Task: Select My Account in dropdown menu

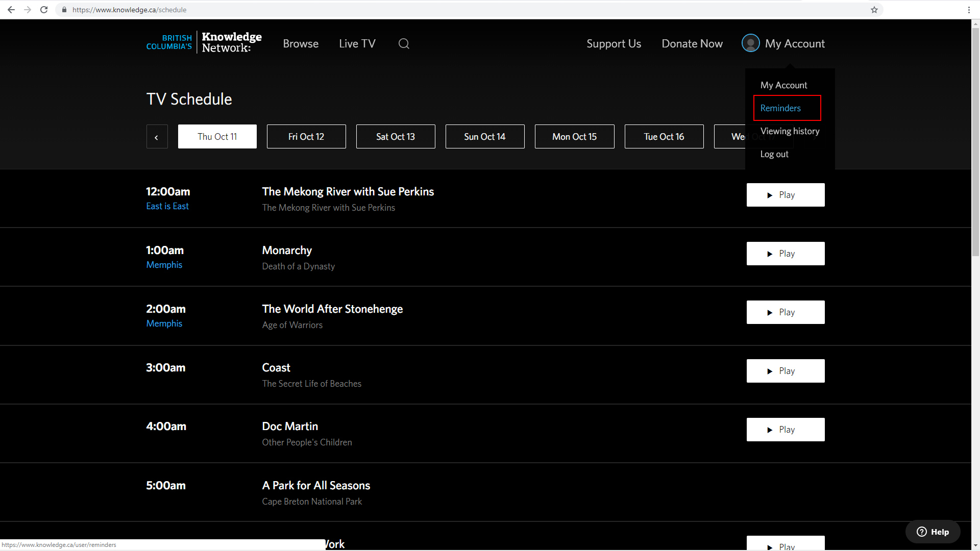Action: click(783, 85)
